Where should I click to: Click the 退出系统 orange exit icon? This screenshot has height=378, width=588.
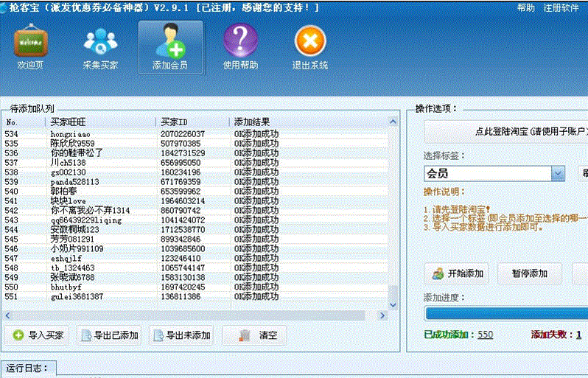(310, 47)
